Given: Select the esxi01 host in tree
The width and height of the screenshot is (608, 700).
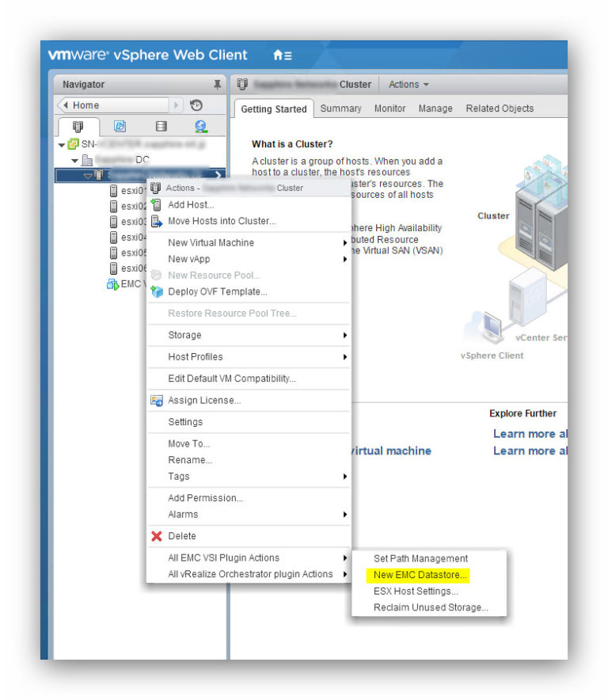Looking at the screenshot, I should pos(127,191).
